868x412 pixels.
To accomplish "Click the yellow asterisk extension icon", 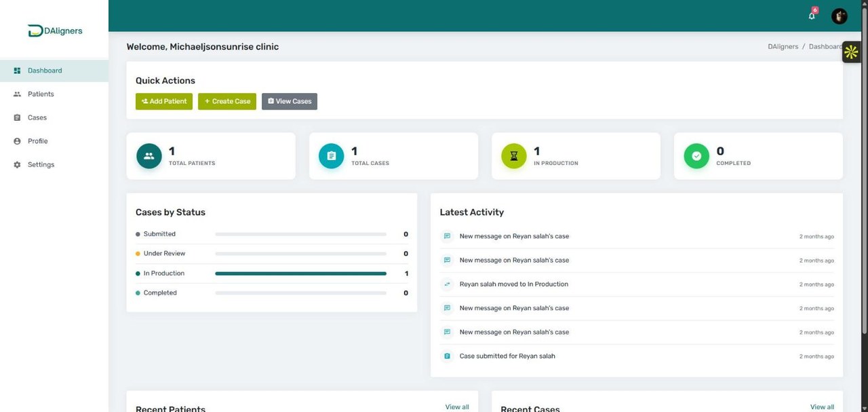I will (851, 52).
